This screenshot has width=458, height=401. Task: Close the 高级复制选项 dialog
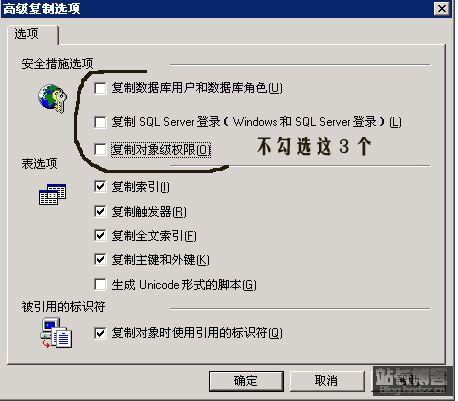coord(441,8)
